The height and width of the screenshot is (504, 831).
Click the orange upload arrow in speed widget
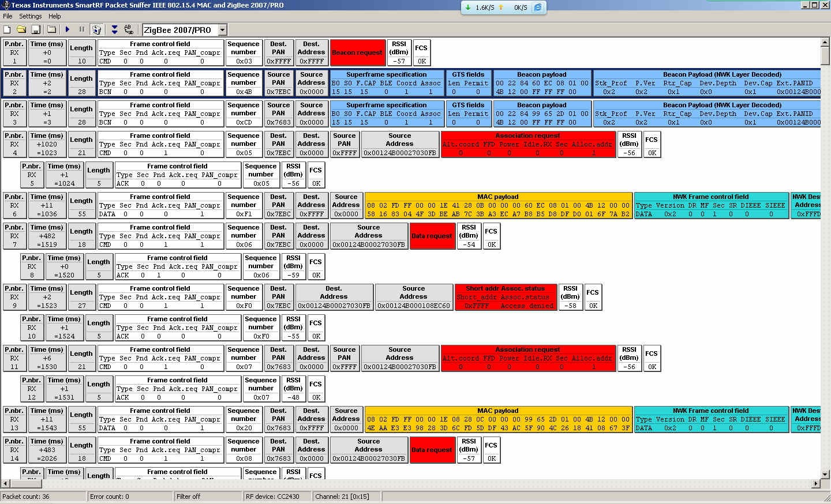pos(501,7)
